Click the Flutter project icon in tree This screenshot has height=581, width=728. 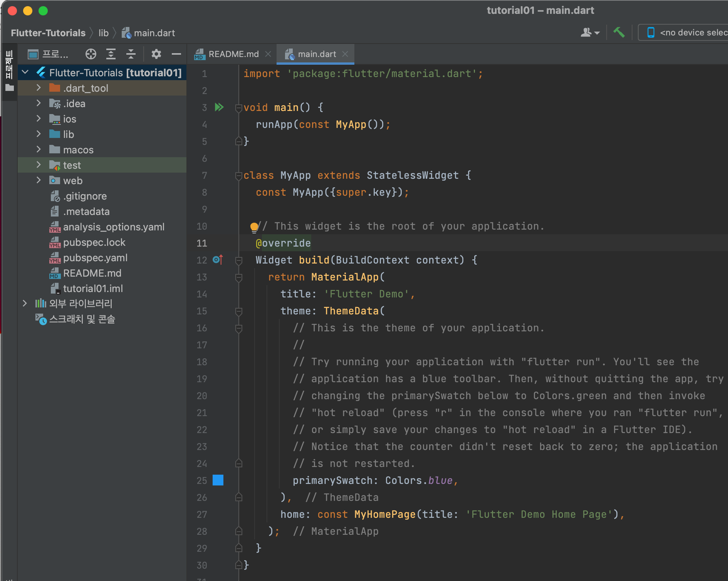[41, 72]
